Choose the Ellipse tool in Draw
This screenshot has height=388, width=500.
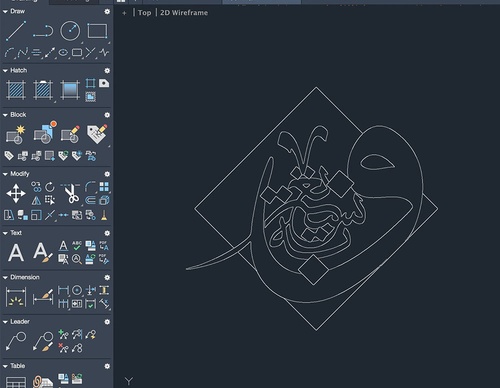[63, 53]
